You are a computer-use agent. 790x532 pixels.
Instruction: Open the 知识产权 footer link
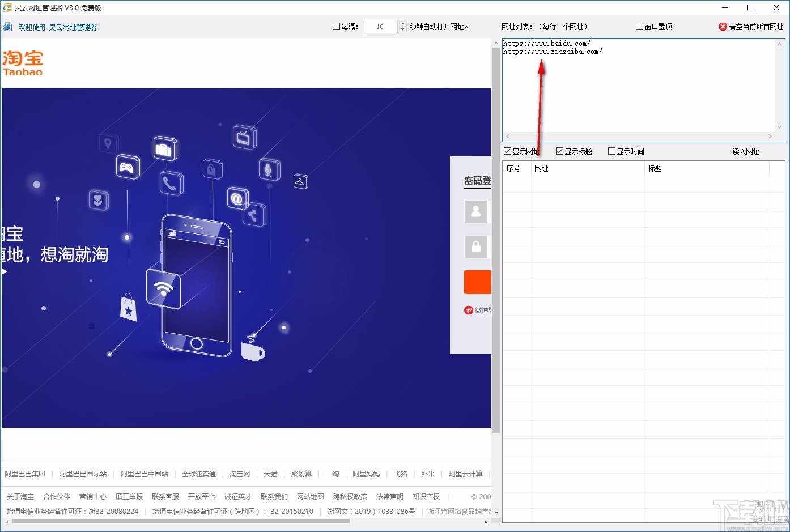[426, 496]
